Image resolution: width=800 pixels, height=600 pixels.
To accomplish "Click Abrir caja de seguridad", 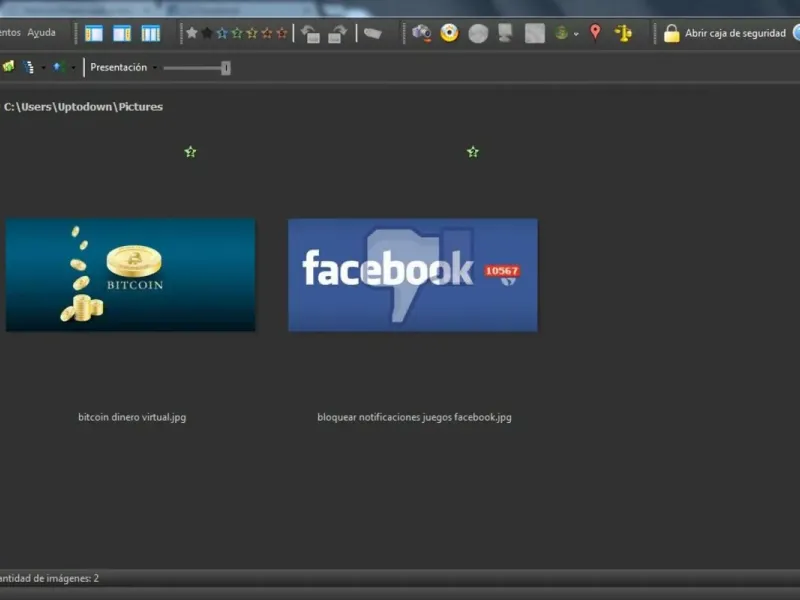I will point(735,33).
